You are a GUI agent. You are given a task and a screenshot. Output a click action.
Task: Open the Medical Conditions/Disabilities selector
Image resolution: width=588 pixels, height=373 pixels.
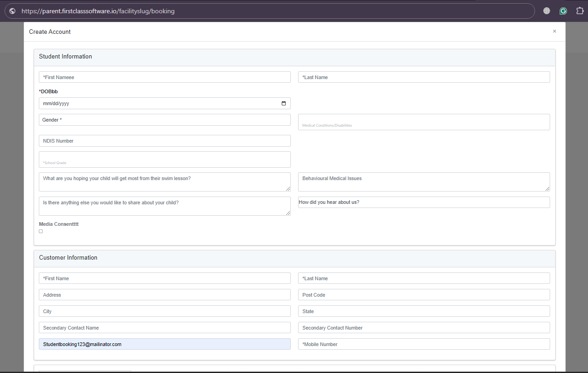(x=424, y=122)
